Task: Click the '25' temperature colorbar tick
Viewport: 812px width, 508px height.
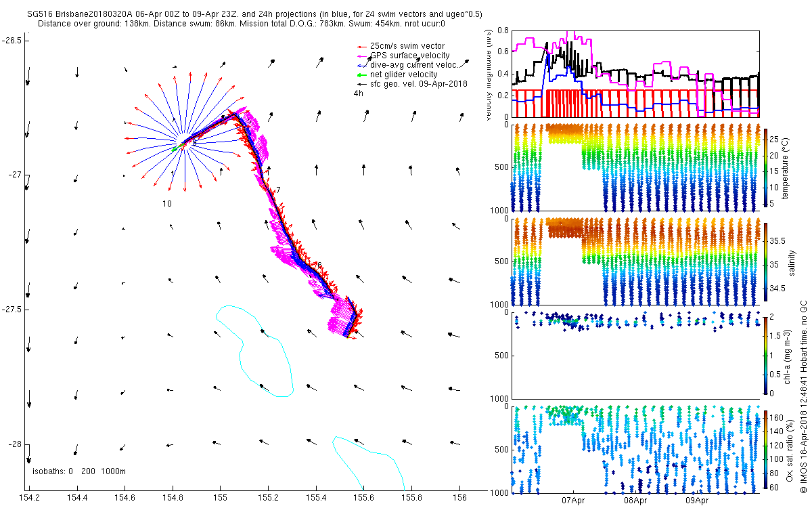Action: point(775,138)
